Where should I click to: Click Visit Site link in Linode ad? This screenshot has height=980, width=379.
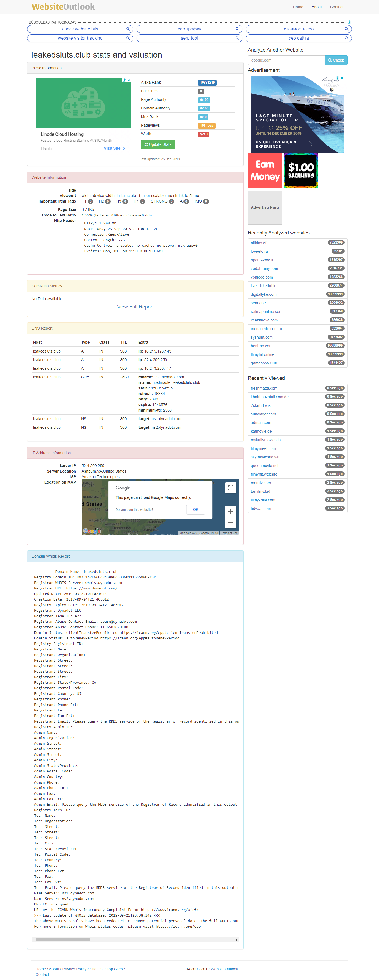pos(114,148)
